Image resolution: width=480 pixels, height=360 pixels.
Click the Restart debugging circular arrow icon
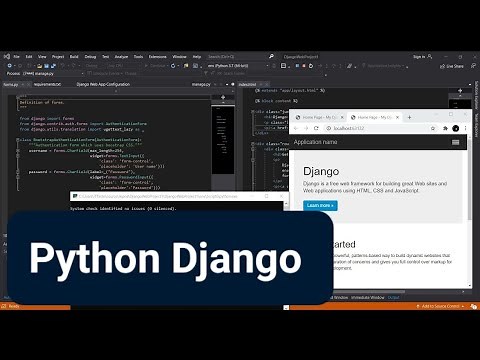coord(173,66)
